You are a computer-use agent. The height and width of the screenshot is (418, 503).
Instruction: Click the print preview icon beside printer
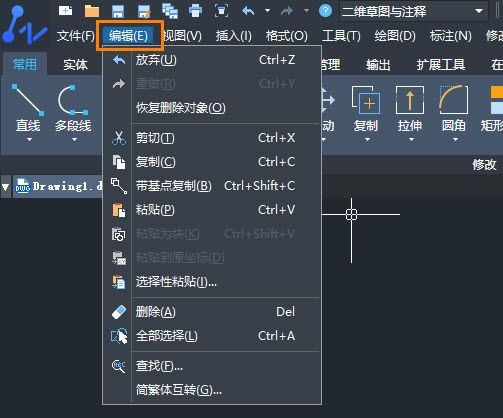click(222, 11)
